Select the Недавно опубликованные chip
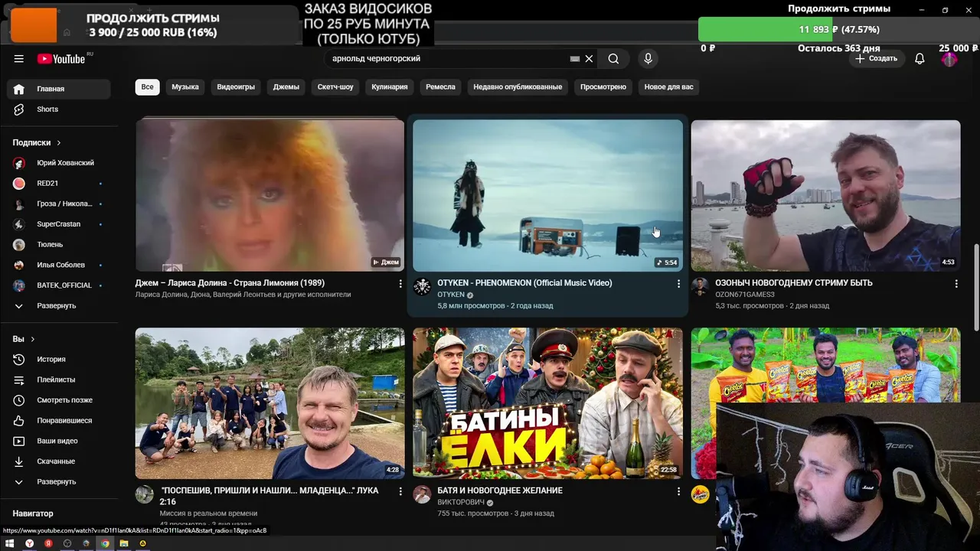The width and height of the screenshot is (980, 551). pyautogui.click(x=518, y=87)
